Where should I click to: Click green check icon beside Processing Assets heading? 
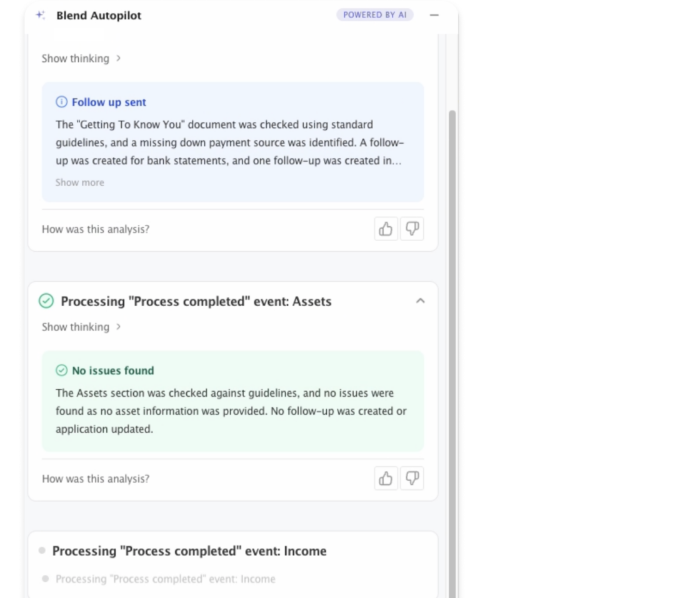[x=46, y=301]
